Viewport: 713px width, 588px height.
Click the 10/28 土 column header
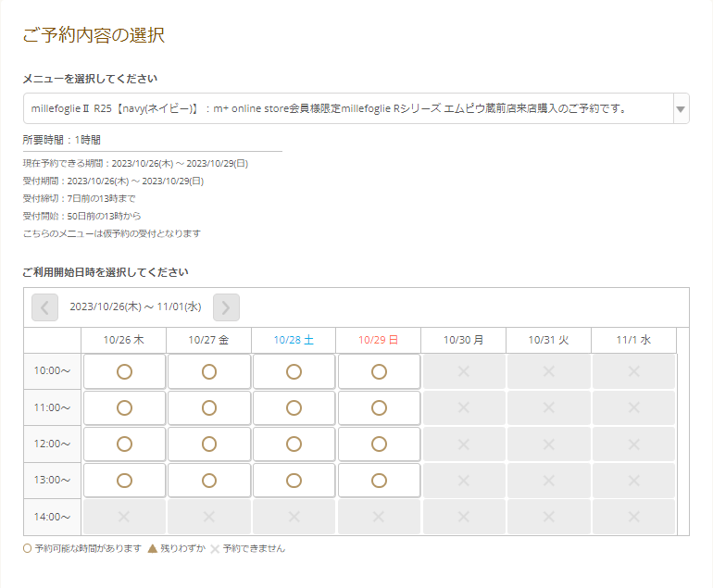[x=294, y=340]
